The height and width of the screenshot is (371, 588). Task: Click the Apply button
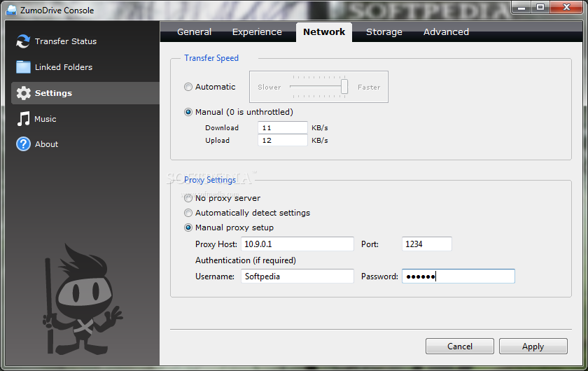tap(533, 346)
